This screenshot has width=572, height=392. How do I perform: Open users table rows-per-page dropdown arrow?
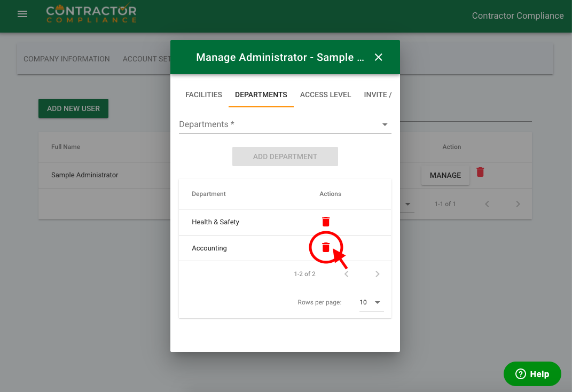click(408, 204)
